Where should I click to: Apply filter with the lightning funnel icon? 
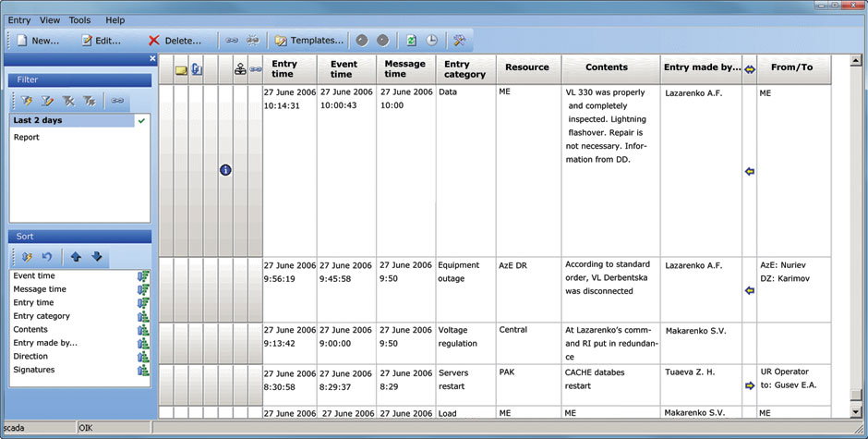tap(27, 101)
